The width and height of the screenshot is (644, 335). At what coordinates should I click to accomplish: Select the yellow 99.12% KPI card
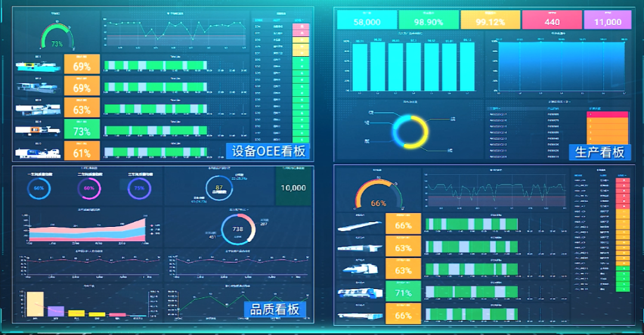(490, 20)
